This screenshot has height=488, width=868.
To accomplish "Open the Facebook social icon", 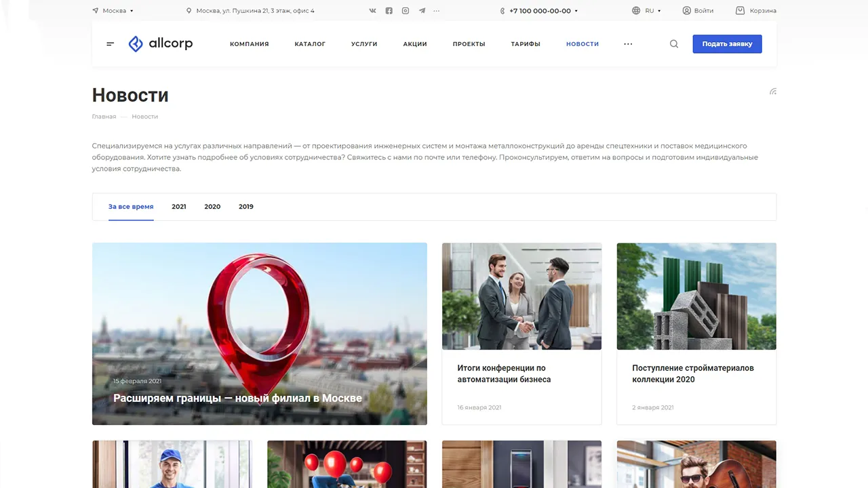I will coord(389,11).
